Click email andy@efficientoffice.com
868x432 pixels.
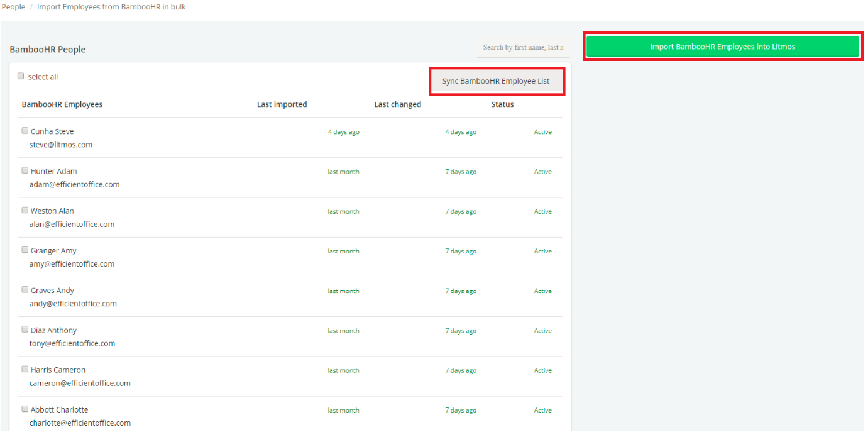tap(73, 304)
